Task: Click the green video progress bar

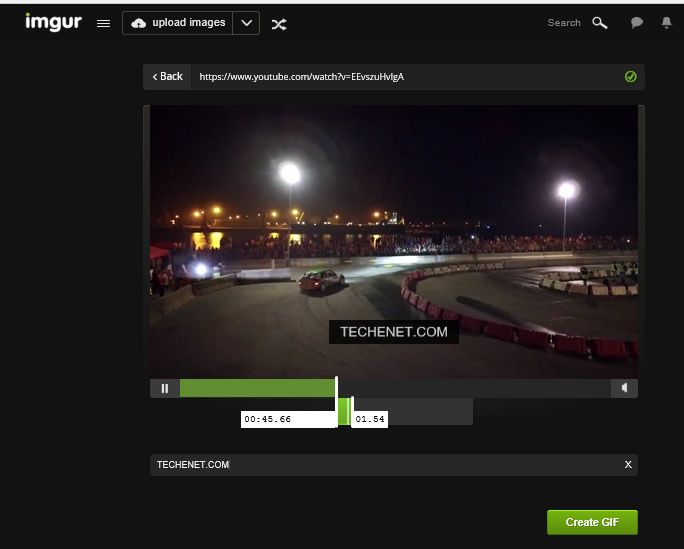Action: pyautogui.click(x=257, y=388)
